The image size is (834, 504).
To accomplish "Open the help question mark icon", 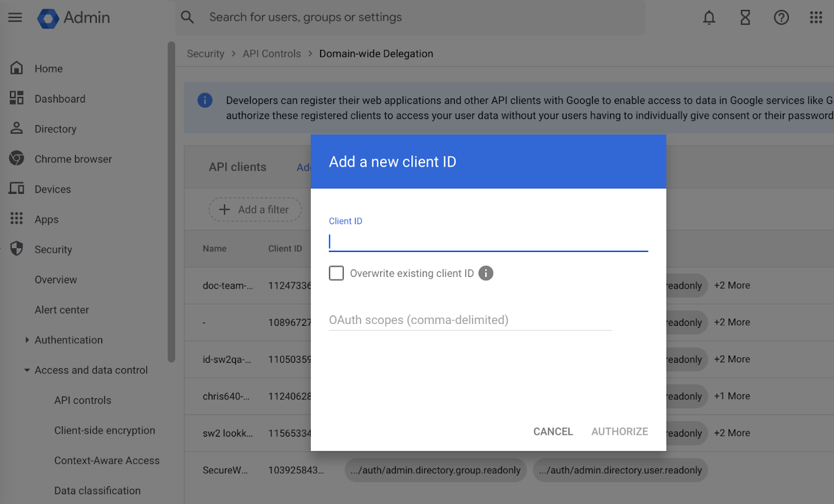I will pos(781,18).
